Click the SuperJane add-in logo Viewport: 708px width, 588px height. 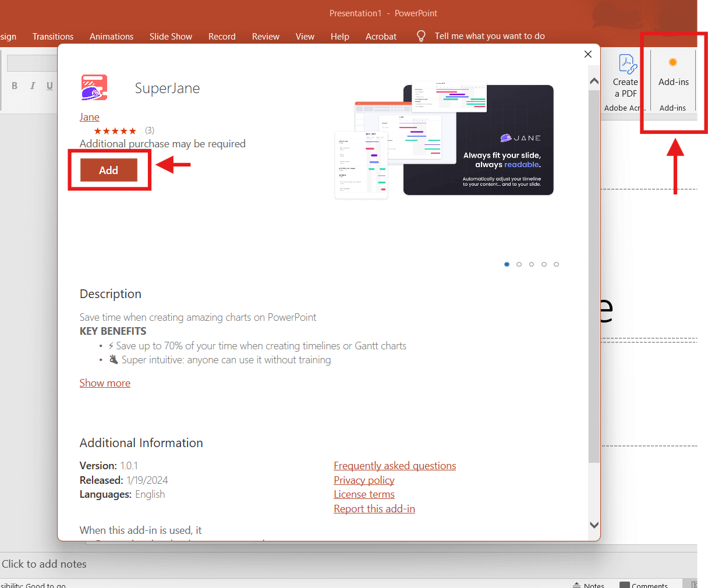point(93,87)
